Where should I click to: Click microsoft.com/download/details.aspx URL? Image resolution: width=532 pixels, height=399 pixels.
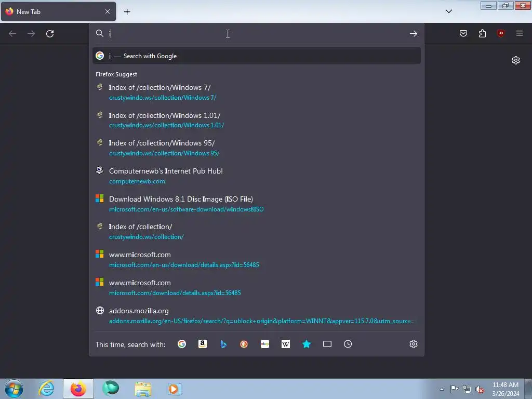coord(175,293)
